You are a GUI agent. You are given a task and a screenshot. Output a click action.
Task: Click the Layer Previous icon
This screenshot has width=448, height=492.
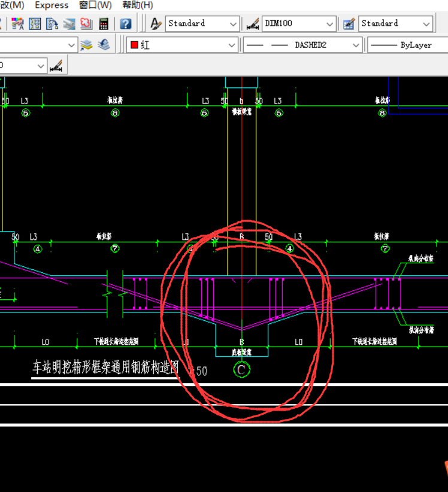click(103, 45)
